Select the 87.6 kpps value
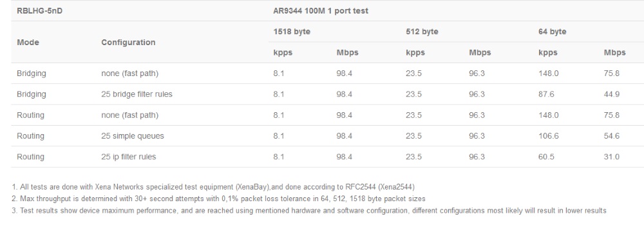The width and height of the screenshot is (644, 234). (546, 94)
